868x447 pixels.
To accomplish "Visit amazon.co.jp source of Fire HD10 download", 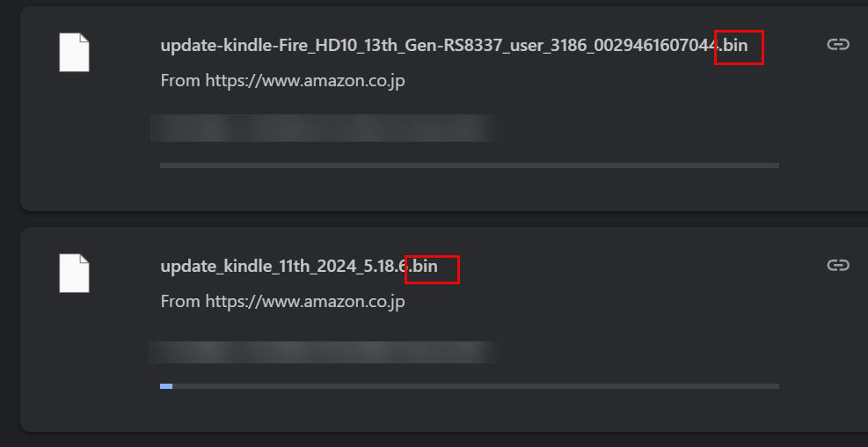I will pos(304,81).
